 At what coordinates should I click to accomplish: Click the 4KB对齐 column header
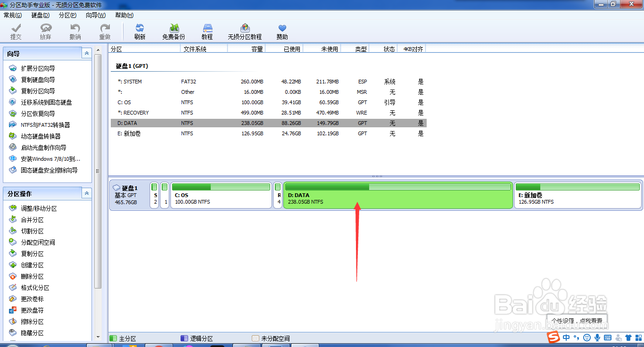[412, 49]
